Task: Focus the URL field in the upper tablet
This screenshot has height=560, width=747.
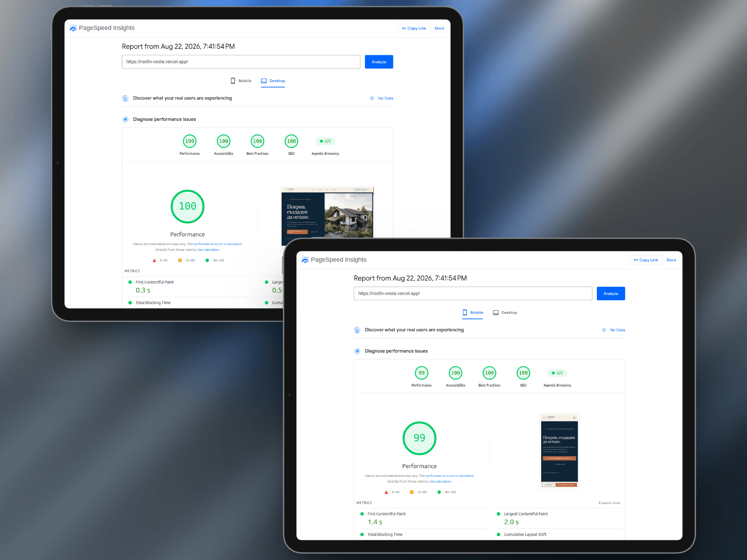Action: tap(241, 62)
